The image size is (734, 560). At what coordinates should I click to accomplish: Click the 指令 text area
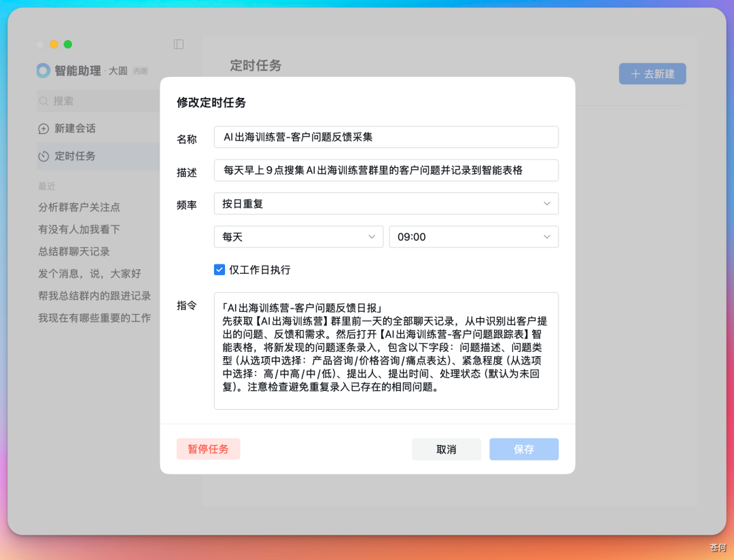point(386,351)
